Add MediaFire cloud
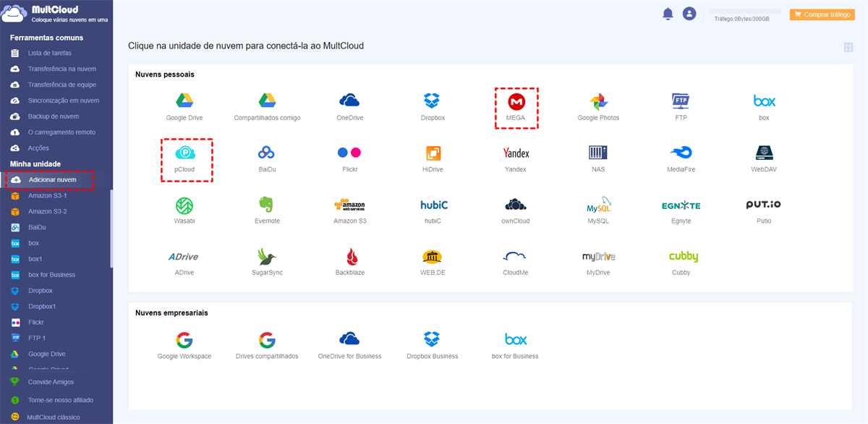Viewport: 868px width, 424px height. (681, 158)
